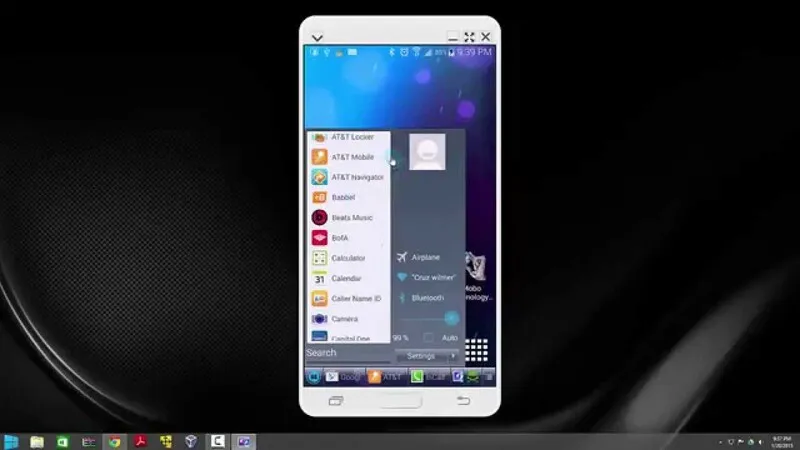Screen dimensions: 800x450
Task: Click the Search field in the start menu
Action: coord(348,353)
